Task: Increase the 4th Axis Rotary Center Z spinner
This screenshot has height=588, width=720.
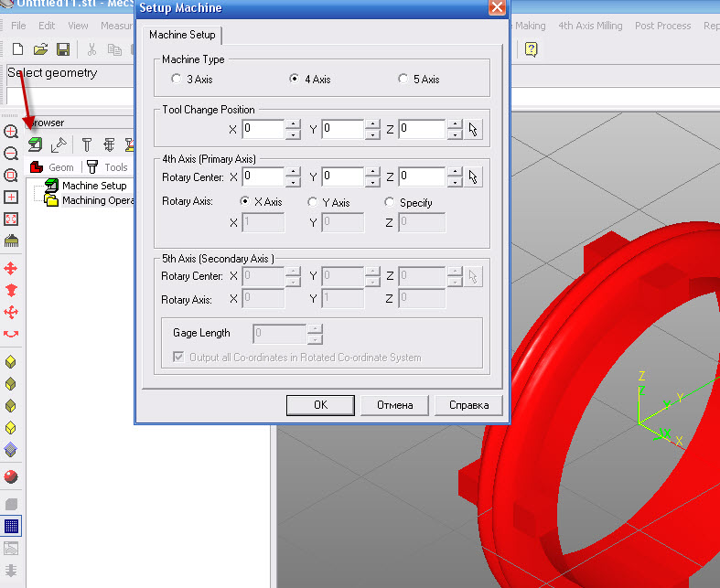Action: tap(455, 172)
